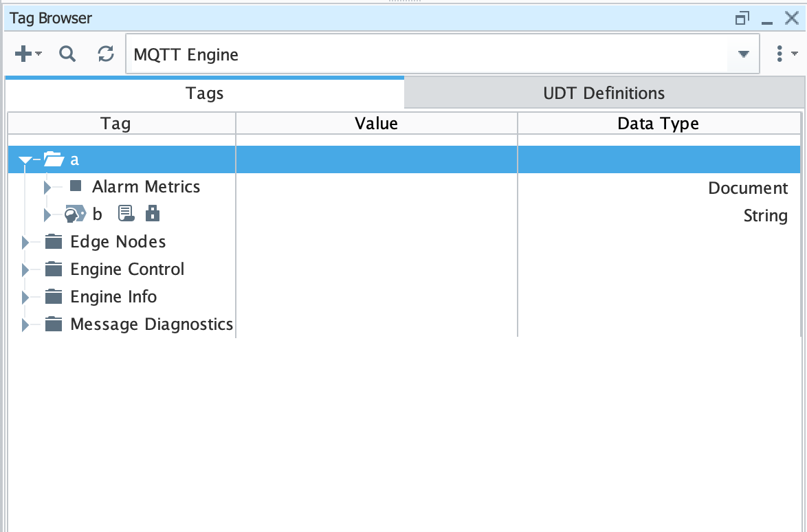This screenshot has height=532, width=807.
Task: Click the tag icon for b
Action: pos(74,214)
